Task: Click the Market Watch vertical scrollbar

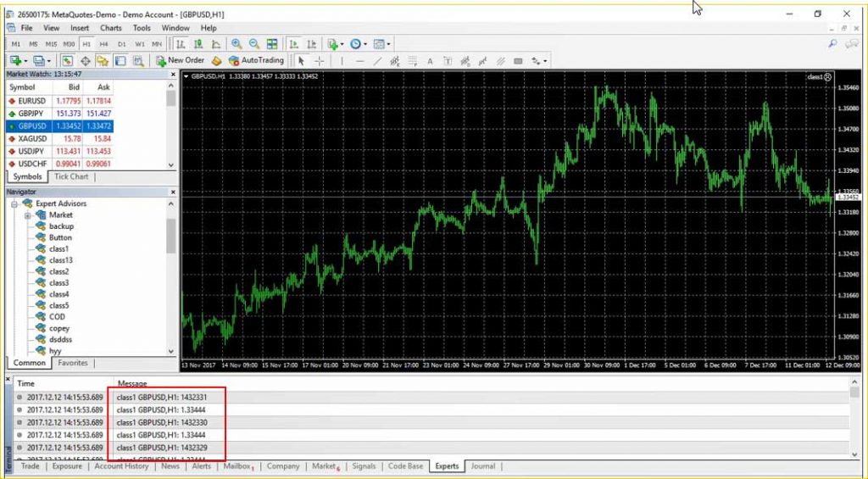Action: click(x=171, y=126)
